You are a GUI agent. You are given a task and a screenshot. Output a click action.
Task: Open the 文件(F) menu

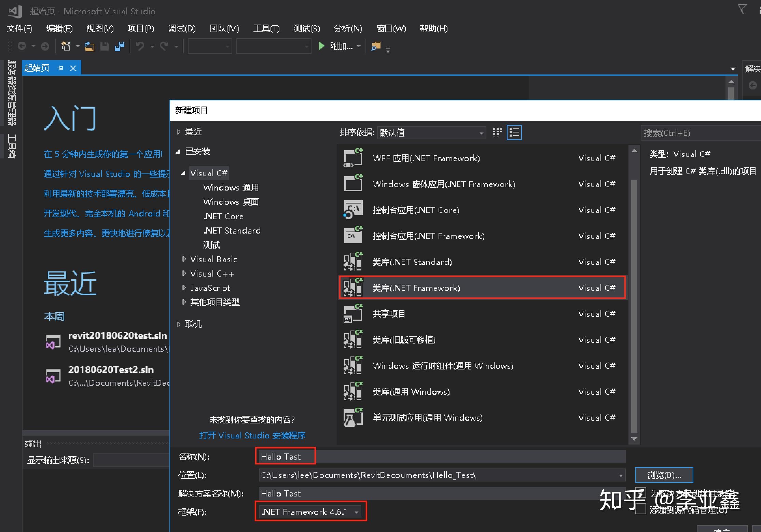point(19,28)
